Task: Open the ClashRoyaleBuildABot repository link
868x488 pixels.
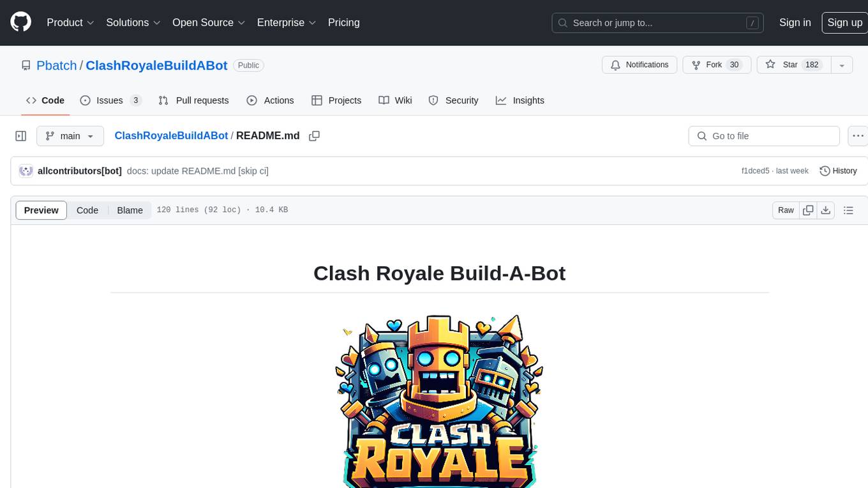Action: coord(156,65)
